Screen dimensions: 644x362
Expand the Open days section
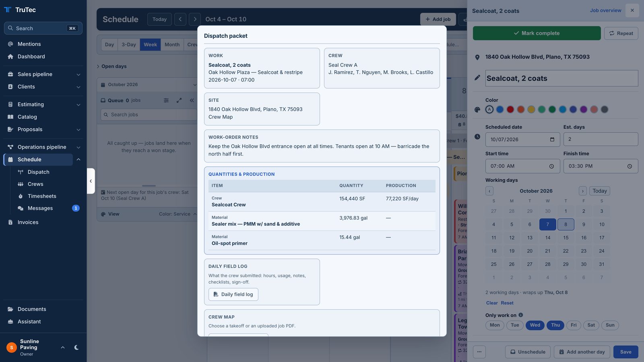111,66
